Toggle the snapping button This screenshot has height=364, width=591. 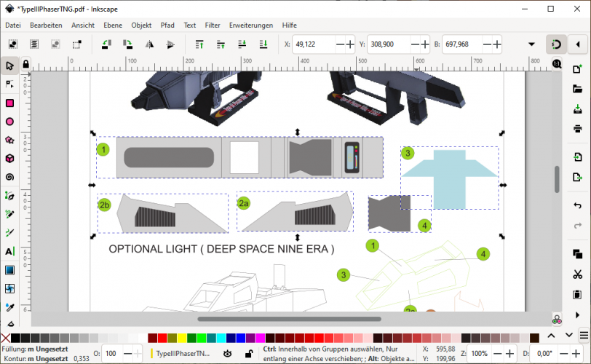[x=557, y=44]
